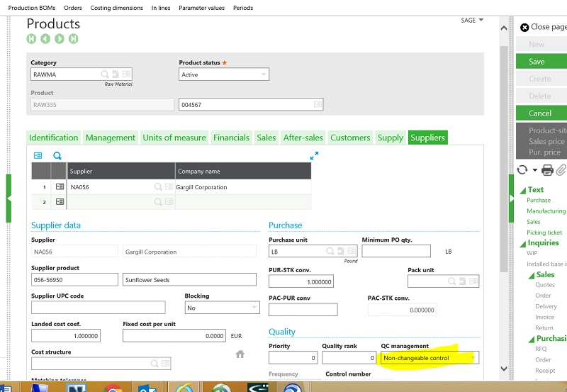
Task: Collapse the Inquiries section in right panel
Action: pos(523,243)
